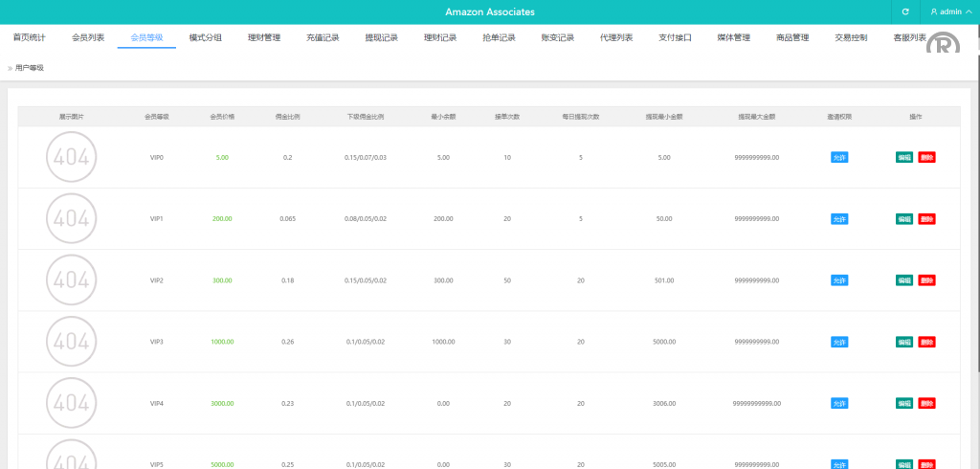Switch to the 首页统计 tab
The width and height of the screenshot is (980, 469).
pos(29,38)
